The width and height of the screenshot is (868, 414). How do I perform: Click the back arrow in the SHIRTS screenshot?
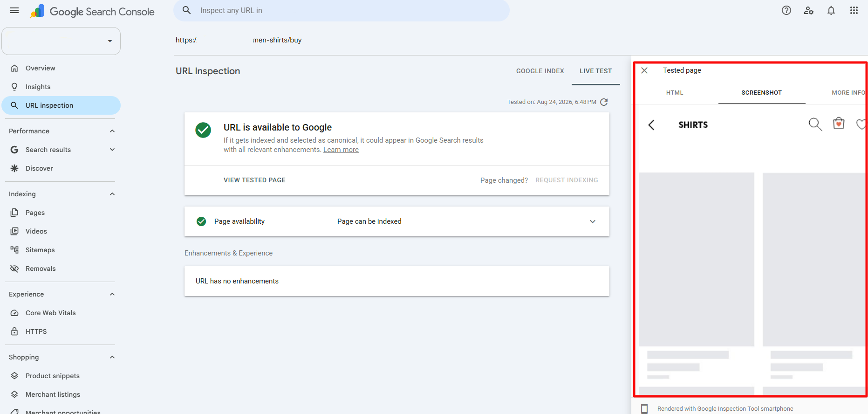pyautogui.click(x=651, y=125)
